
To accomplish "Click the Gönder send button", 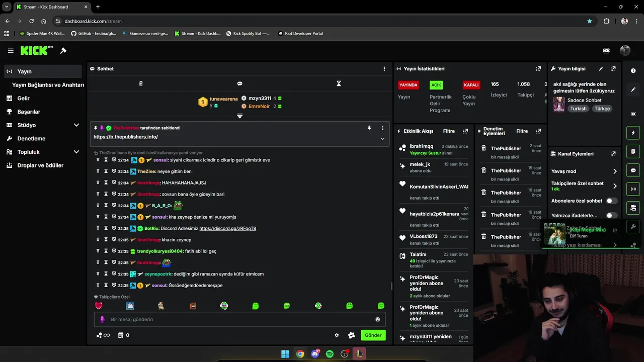I will click(x=373, y=335).
